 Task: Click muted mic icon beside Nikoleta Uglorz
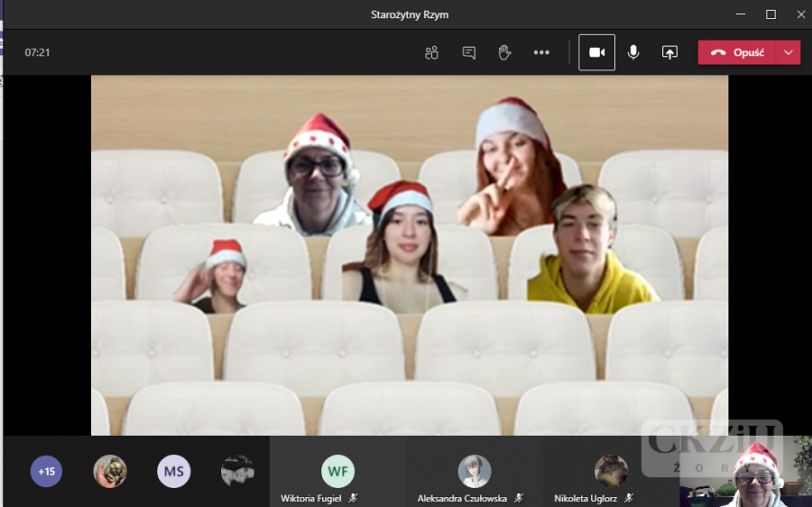(629, 498)
